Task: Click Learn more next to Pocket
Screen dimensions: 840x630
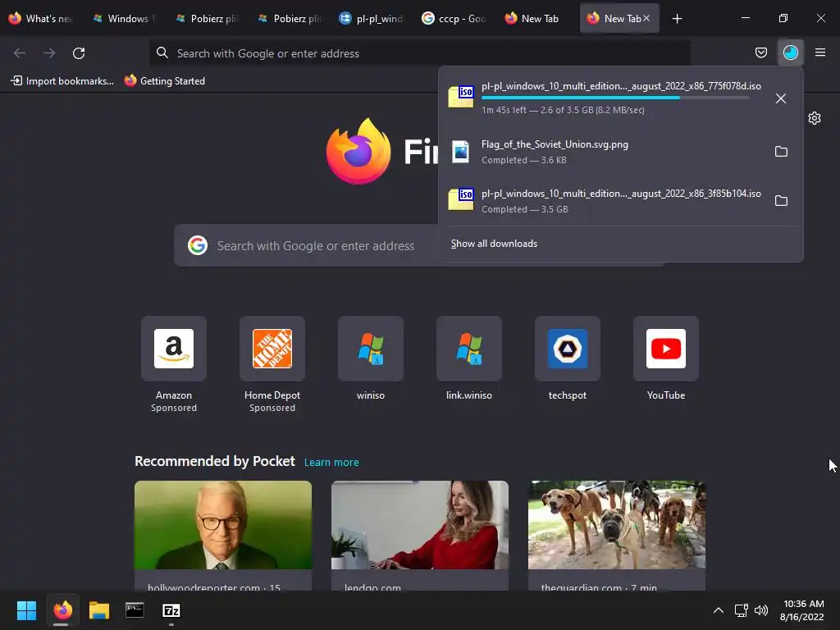Action: pos(331,463)
